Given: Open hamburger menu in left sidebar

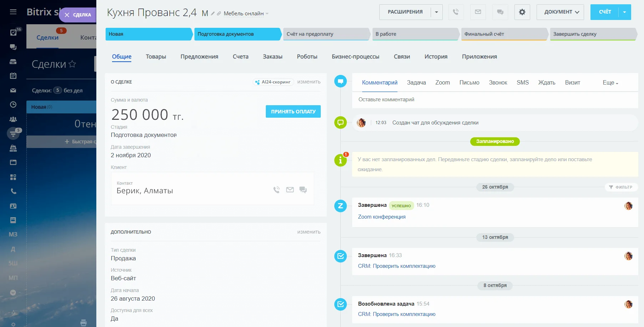Looking at the screenshot, I should tap(13, 12).
